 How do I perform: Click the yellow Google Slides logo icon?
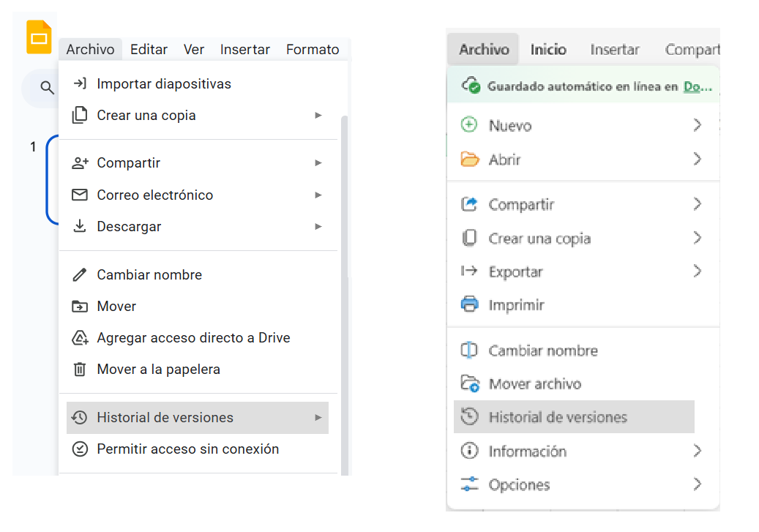click(x=39, y=37)
